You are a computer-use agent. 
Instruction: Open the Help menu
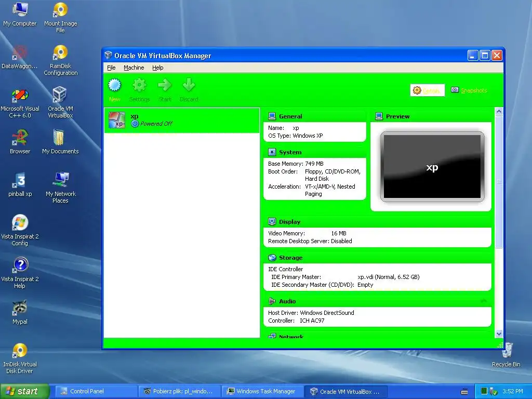click(x=158, y=68)
